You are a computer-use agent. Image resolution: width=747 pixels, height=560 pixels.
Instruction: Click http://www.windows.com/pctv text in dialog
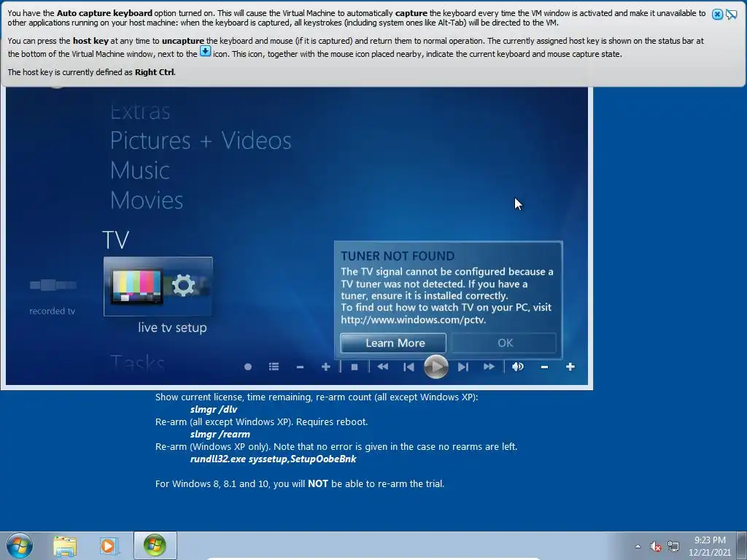(413, 320)
